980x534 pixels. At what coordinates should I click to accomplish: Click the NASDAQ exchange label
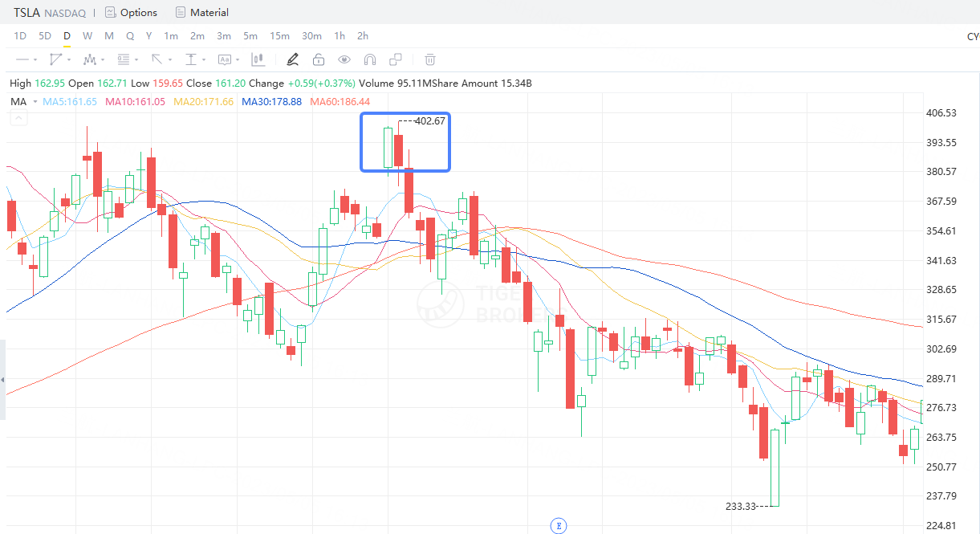66,13
